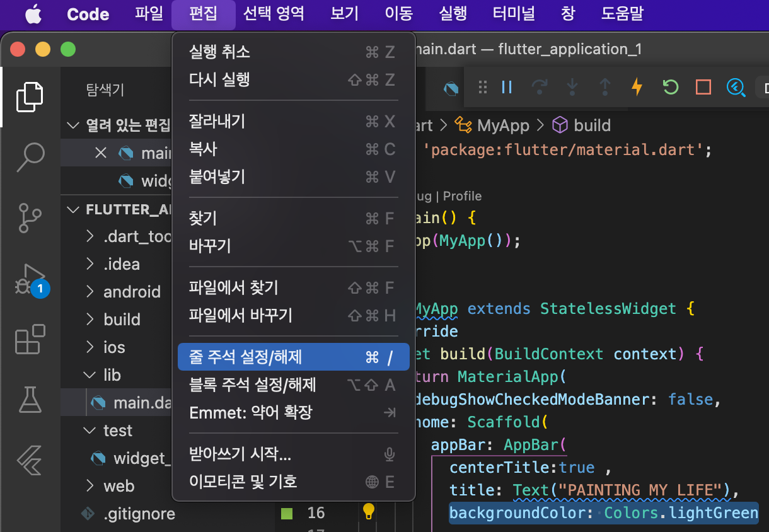Click line number 16 in the gutter
The width and height of the screenshot is (769, 532).
pyautogui.click(x=316, y=513)
